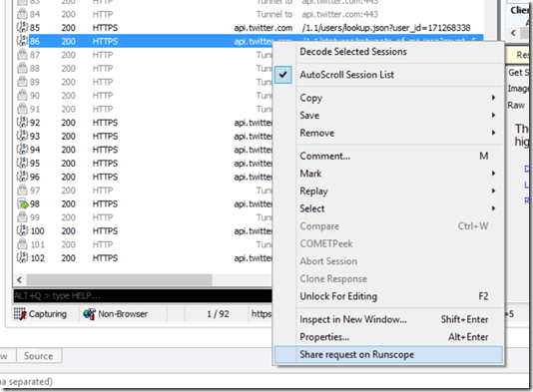Click the lock icon of session 89
The width and height of the screenshot is (533, 392).
22,82
